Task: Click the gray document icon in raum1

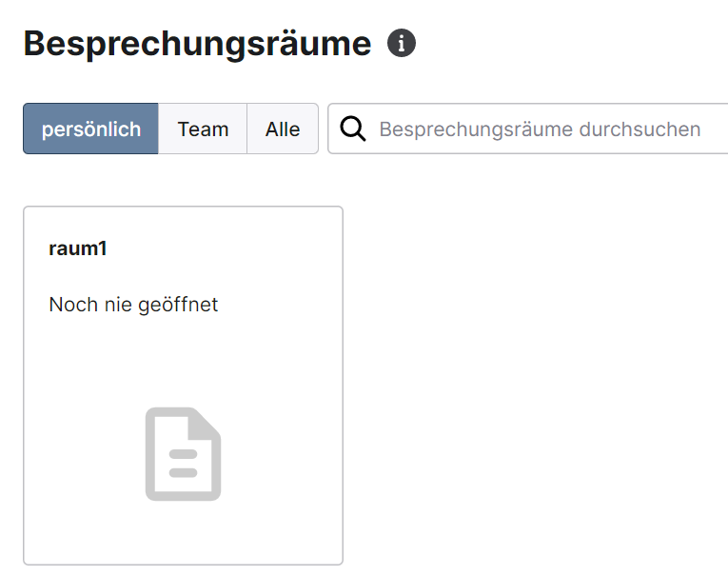Action: (x=183, y=454)
